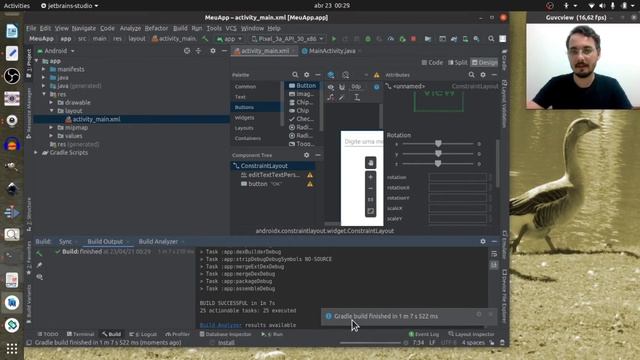This screenshot has height=360, width=640.
Task: Expand the mipmap folder
Action: coord(51,127)
